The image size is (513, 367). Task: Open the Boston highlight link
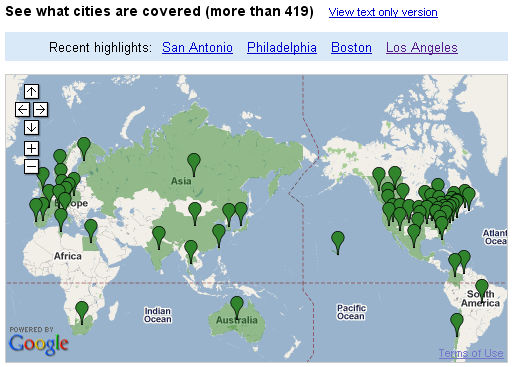coord(351,47)
